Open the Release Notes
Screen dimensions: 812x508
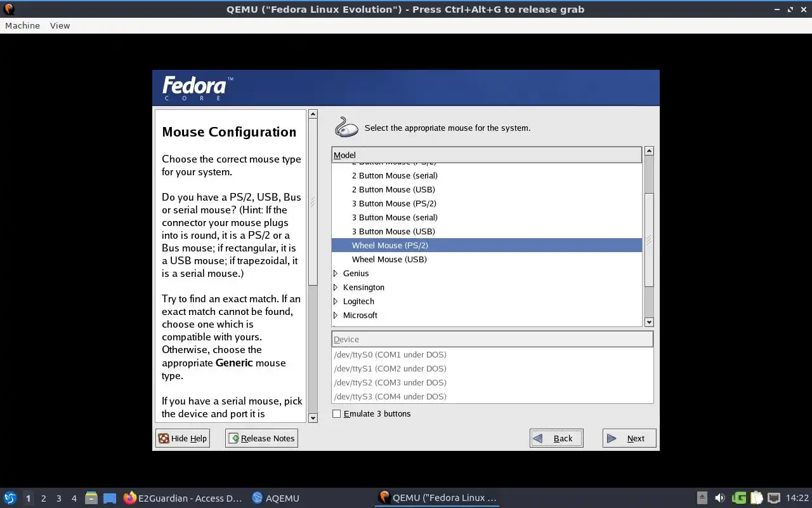[x=261, y=438]
